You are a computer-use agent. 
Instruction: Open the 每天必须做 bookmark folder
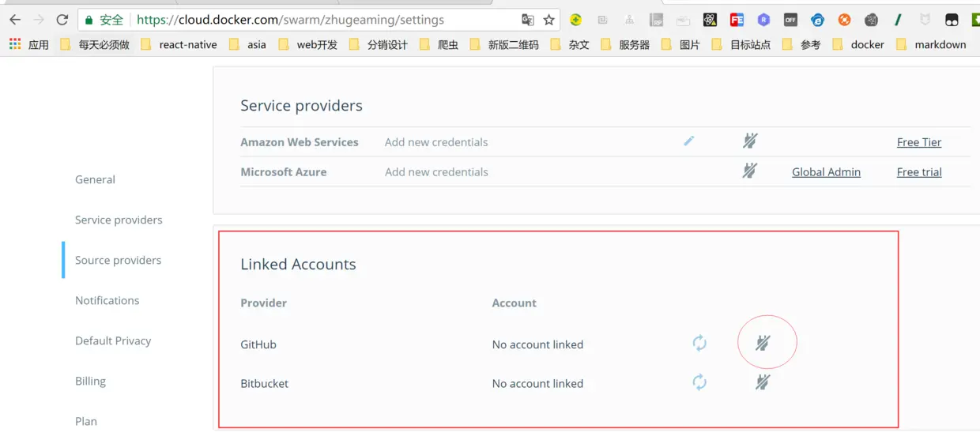[x=95, y=44]
